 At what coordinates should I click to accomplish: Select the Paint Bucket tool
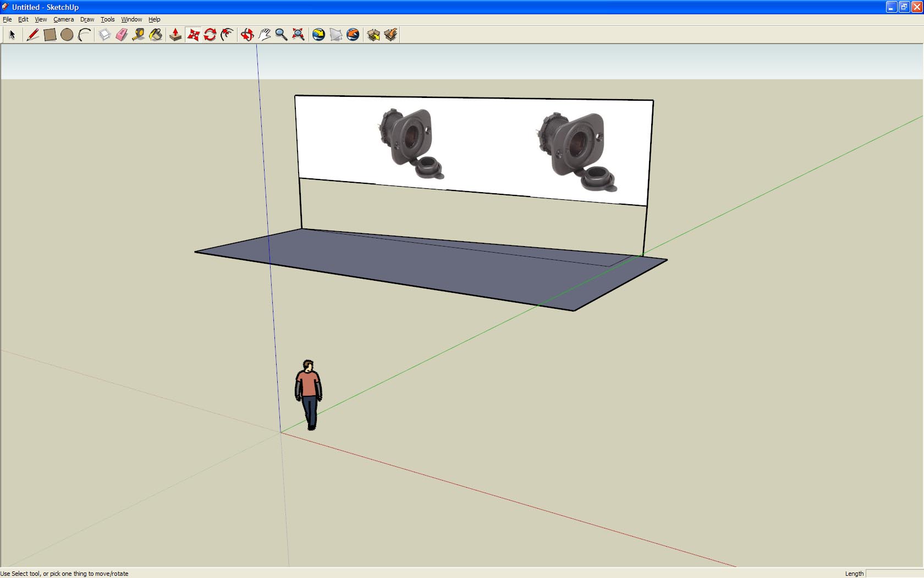point(156,35)
